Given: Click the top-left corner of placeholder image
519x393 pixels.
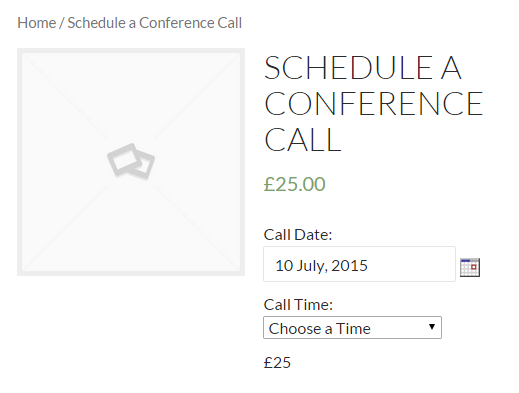Looking at the screenshot, I should pyautogui.click(x=19, y=50).
